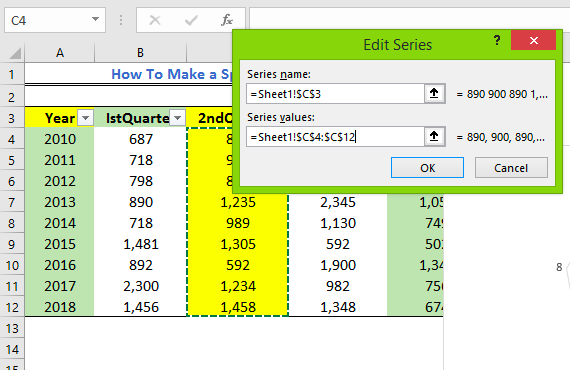Screen dimensions: 573x379
Task: Select cell with year 2012
Action: [x=60, y=181]
